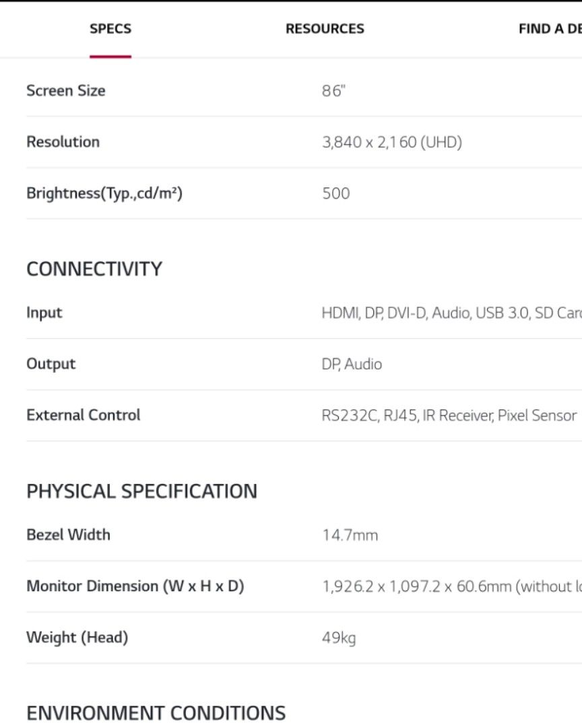Viewport: 582px width, 728px height.
Task: Select the Bezel Width label
Action: tap(68, 535)
